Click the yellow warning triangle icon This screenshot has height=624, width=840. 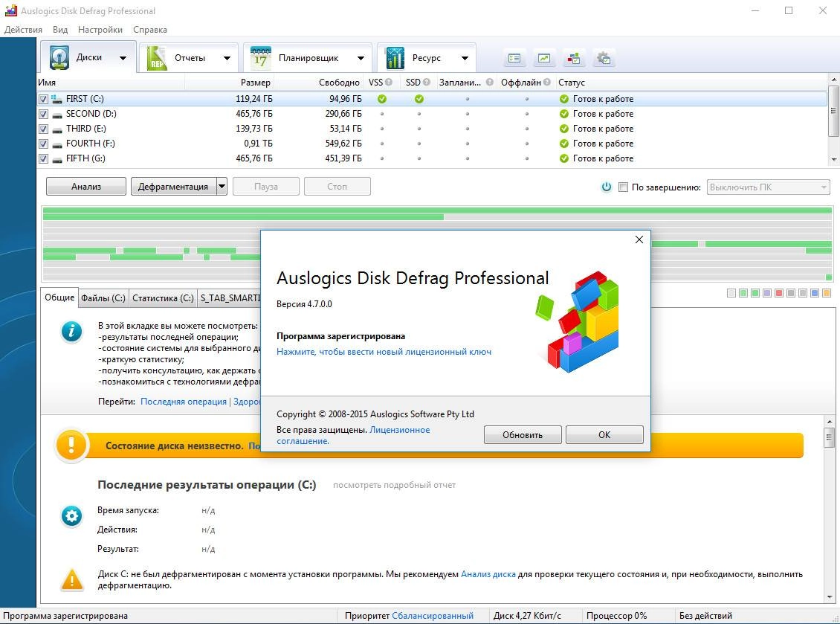tap(72, 580)
